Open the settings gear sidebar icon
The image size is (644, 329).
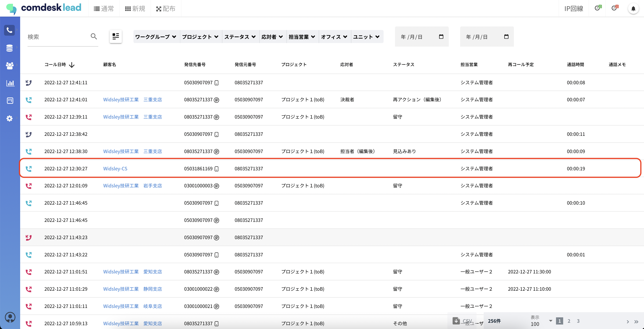coord(9,118)
